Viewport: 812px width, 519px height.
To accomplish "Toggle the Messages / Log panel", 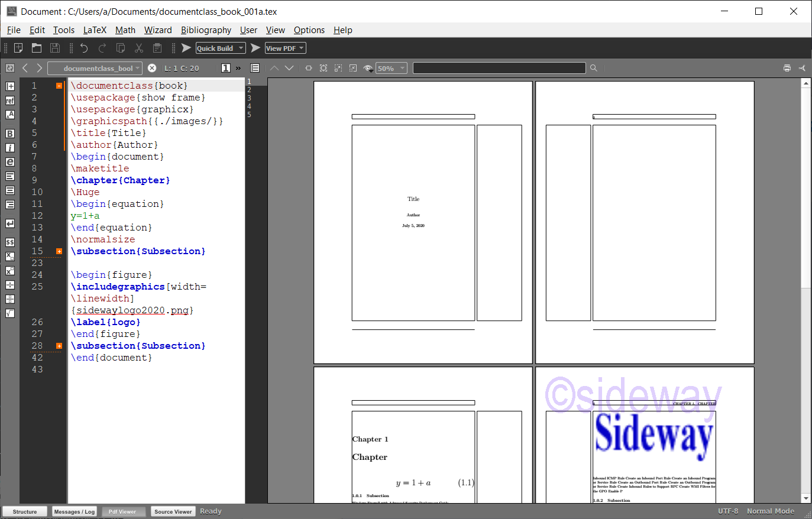I will pyautogui.click(x=75, y=511).
